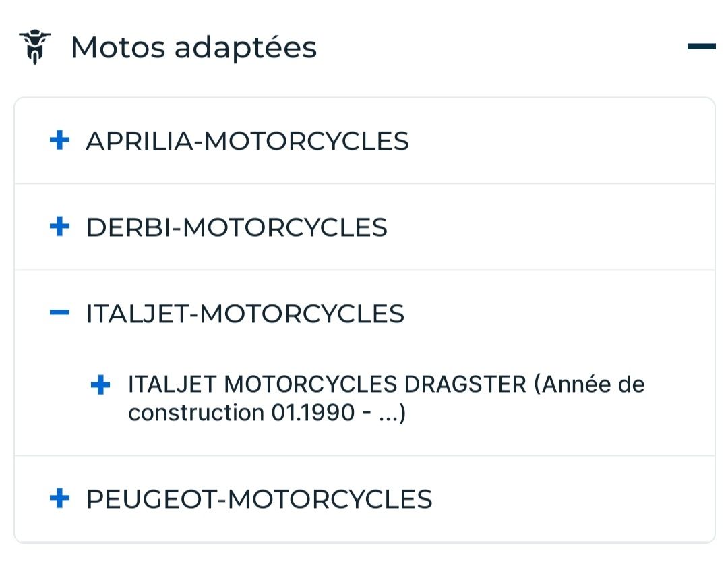Toggle the Peugeot accordion row's blank area
The width and height of the screenshot is (728, 570).
click(572, 499)
